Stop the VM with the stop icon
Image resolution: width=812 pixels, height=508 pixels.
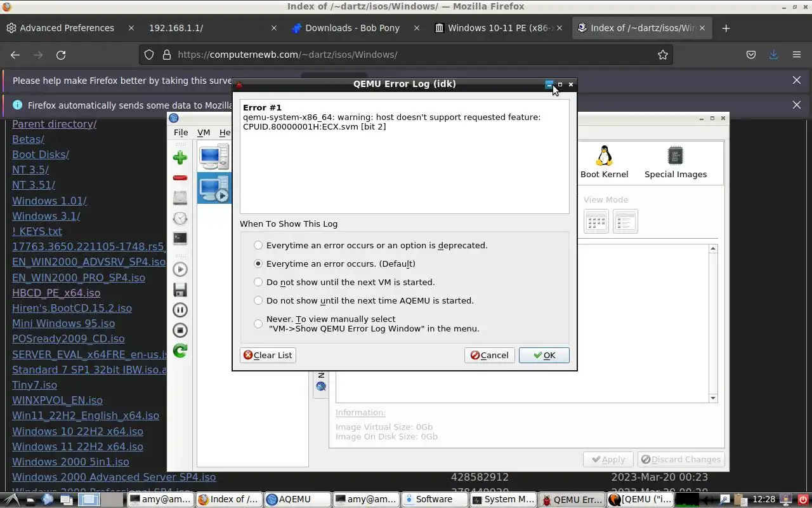tap(180, 330)
